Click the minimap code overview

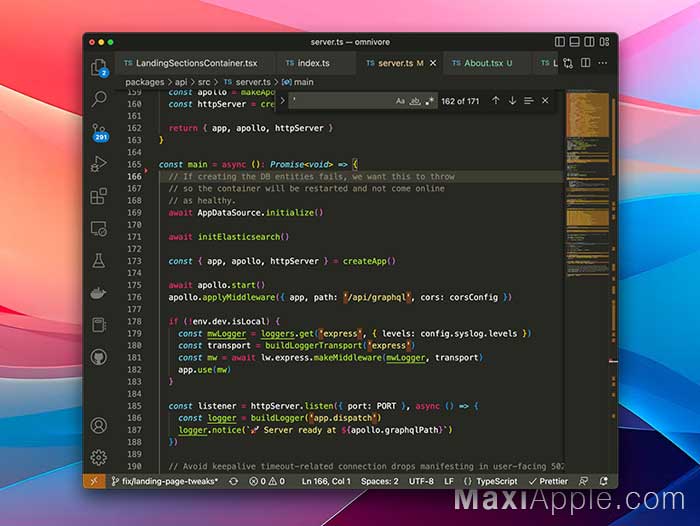588,183
